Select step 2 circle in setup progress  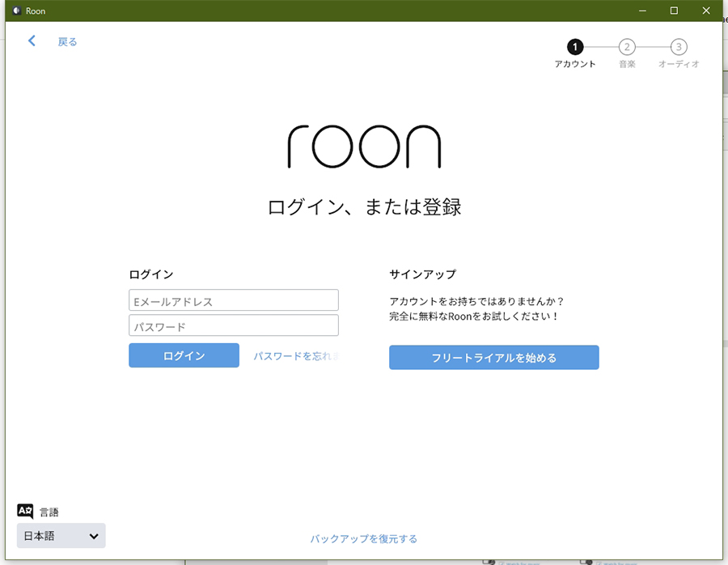coord(627,47)
